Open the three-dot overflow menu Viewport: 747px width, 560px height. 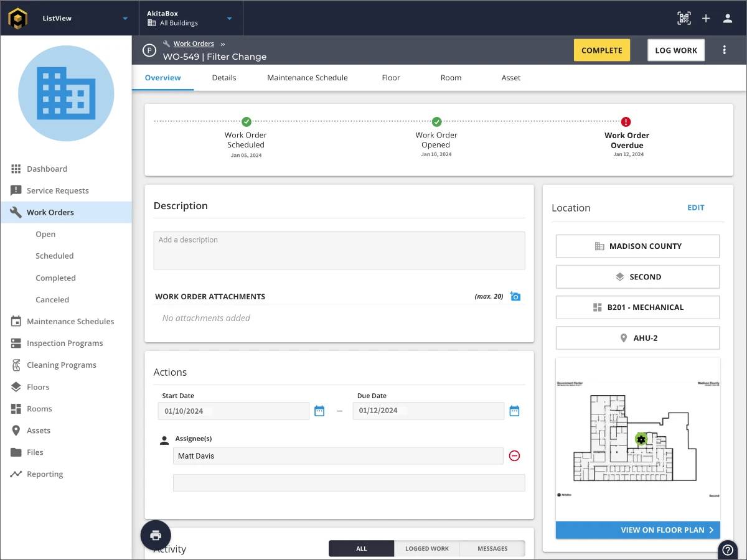pyautogui.click(x=725, y=50)
